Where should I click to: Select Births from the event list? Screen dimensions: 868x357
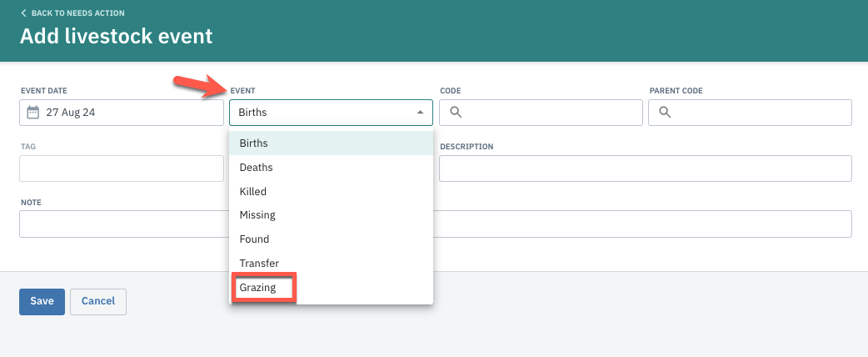[331, 143]
